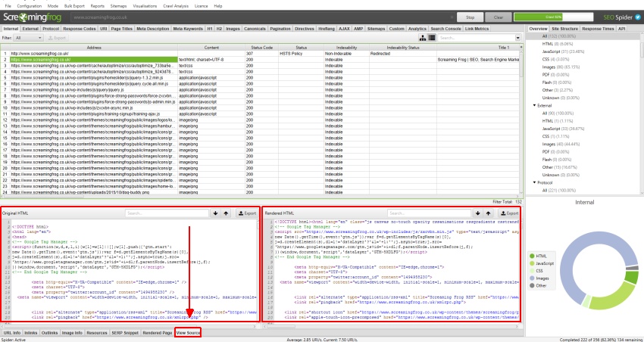Open the Response Times tab
The height and width of the screenshot is (342, 644).
pyautogui.click(x=598, y=29)
